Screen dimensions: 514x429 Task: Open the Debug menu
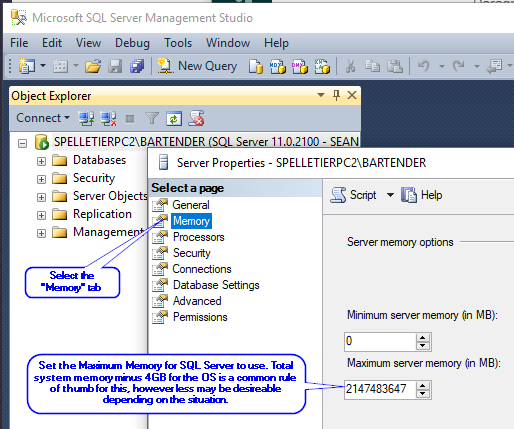pos(132,43)
